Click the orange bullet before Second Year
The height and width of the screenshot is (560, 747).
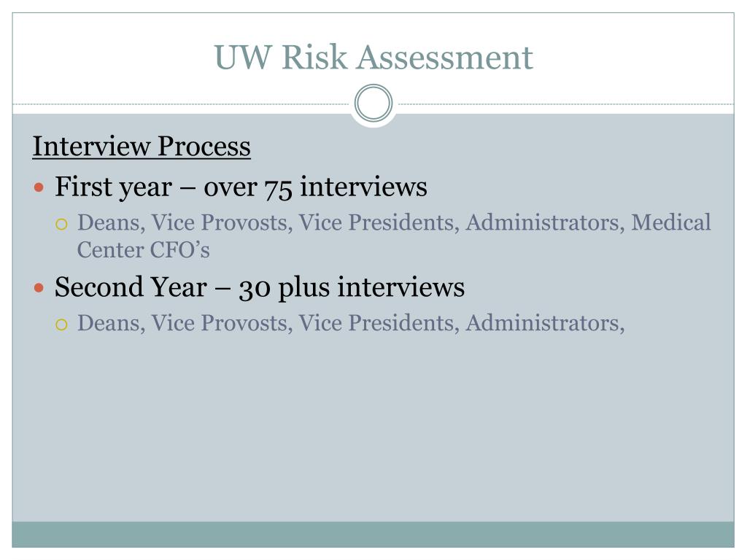click(39, 287)
